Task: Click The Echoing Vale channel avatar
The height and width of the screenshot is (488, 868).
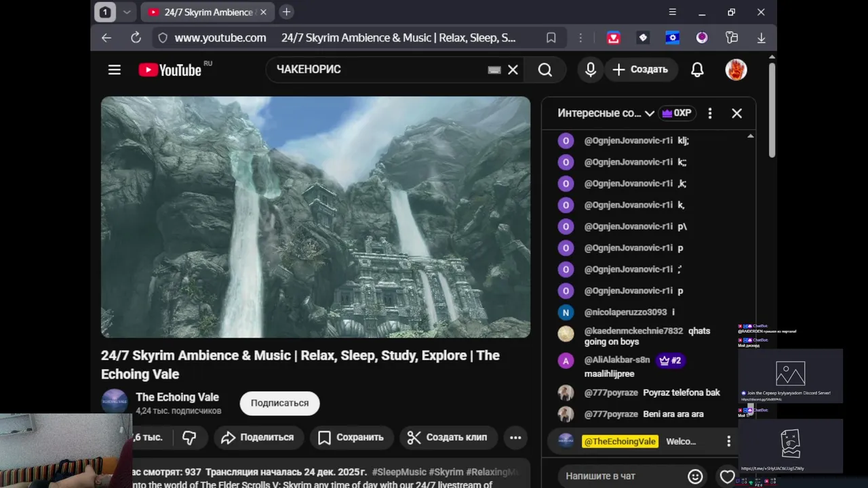Action: (115, 402)
